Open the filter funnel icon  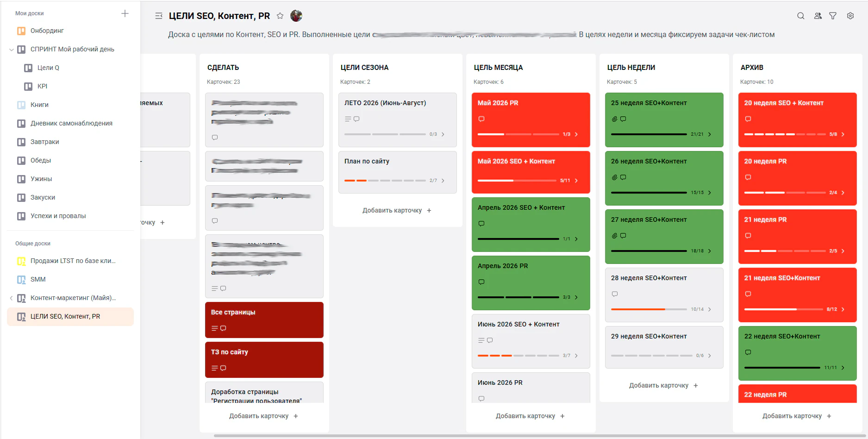tap(833, 16)
